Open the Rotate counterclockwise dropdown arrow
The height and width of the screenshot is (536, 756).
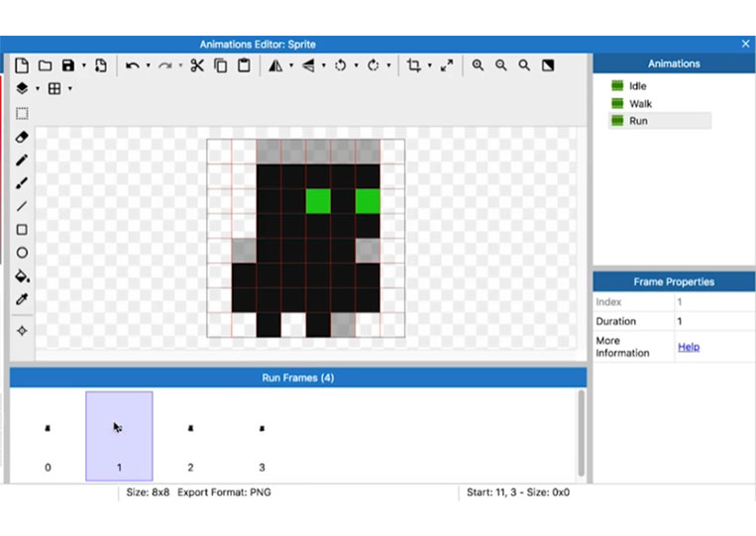coord(356,65)
